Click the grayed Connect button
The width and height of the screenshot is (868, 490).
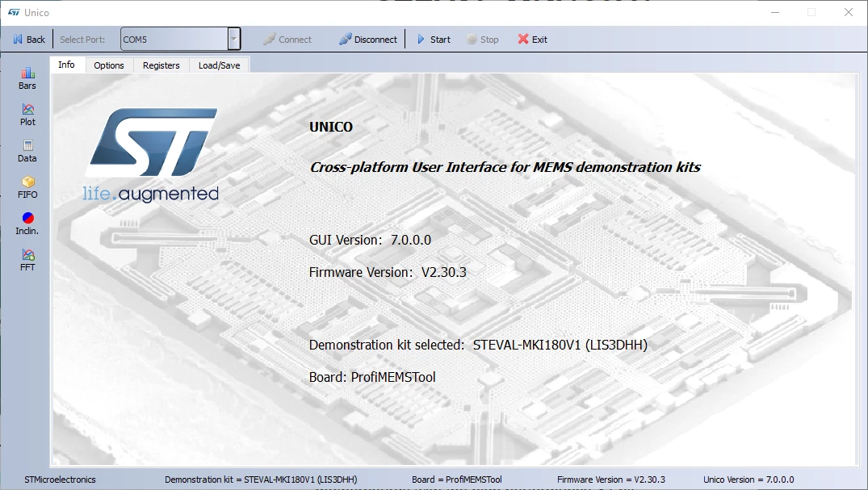pos(287,40)
